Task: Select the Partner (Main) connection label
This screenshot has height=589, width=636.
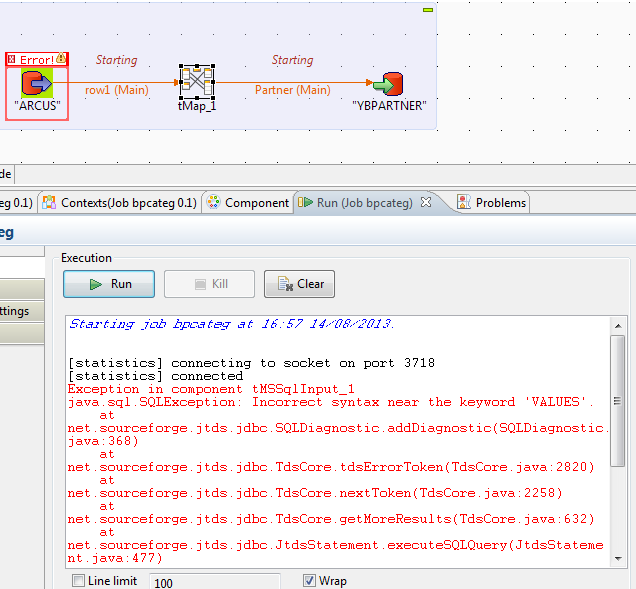Action: pos(292,90)
